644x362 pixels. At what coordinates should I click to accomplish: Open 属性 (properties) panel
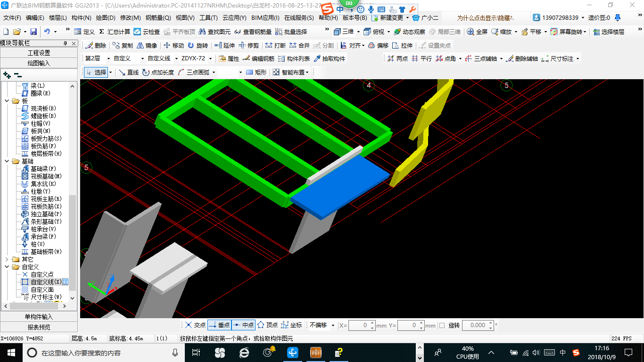pyautogui.click(x=229, y=59)
